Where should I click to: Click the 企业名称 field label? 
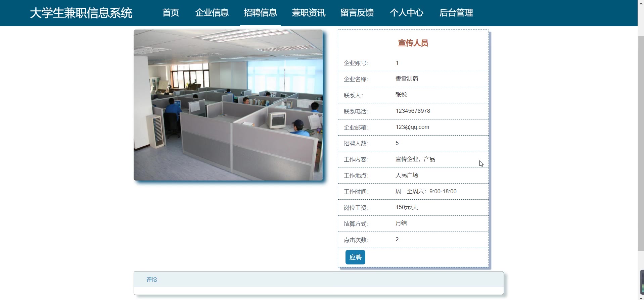tap(356, 79)
